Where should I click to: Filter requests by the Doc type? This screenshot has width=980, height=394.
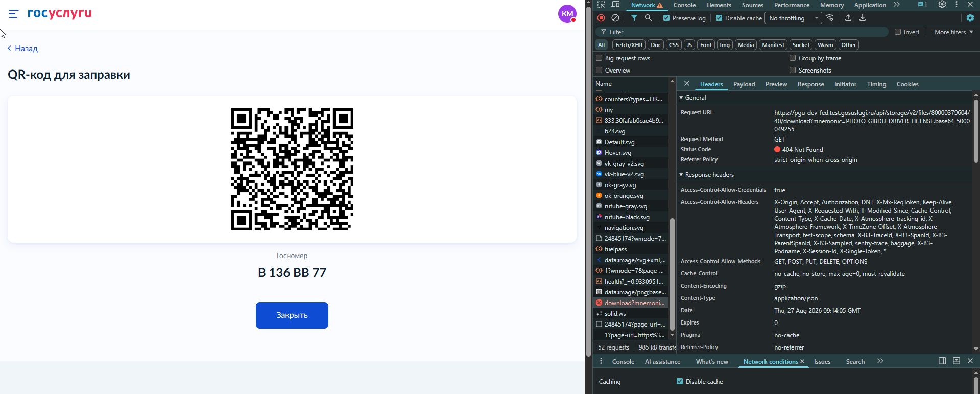[656, 45]
